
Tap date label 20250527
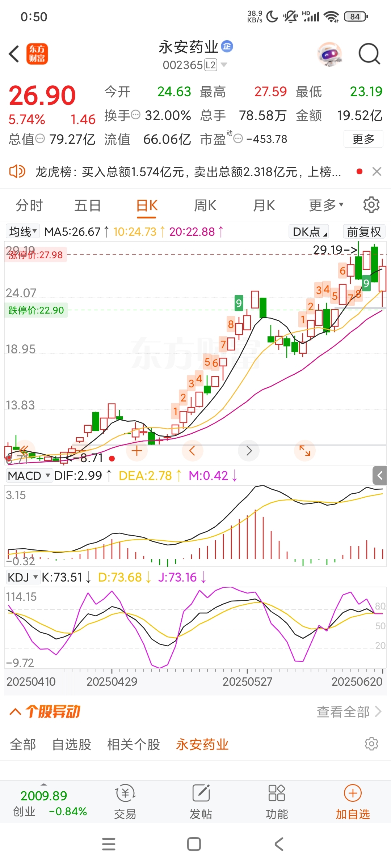(247, 681)
